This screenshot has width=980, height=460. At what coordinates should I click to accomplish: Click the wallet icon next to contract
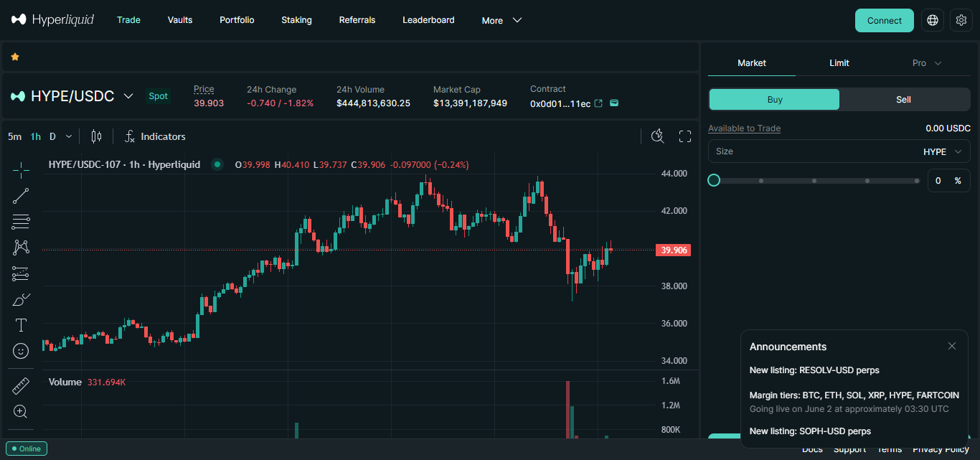(614, 103)
